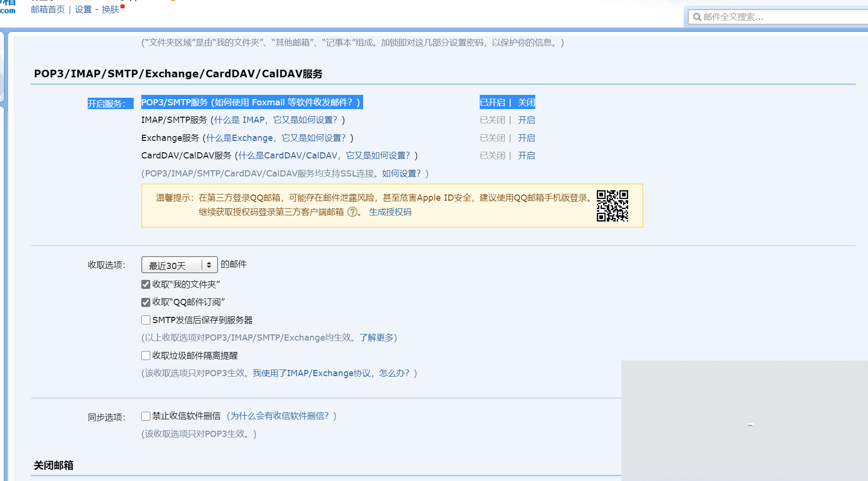Check SMTP发信后保存到服务器 checkbox

point(146,320)
